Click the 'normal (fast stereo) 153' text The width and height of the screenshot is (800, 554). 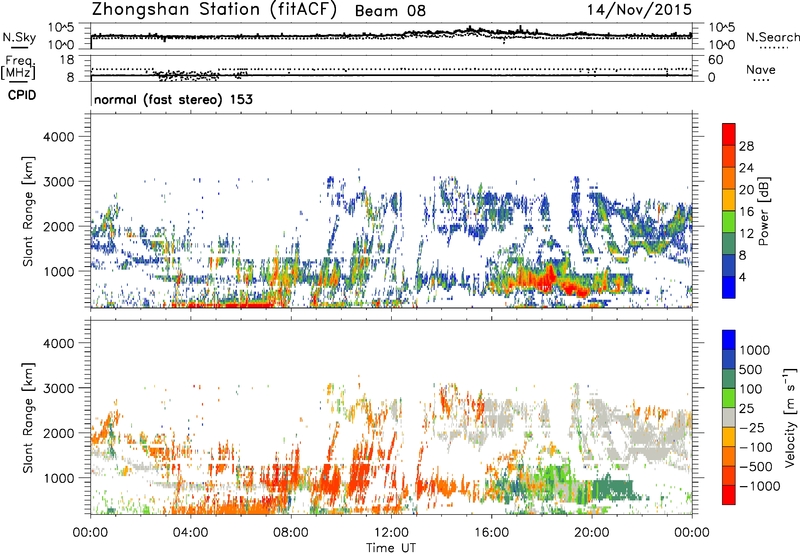pyautogui.click(x=173, y=99)
